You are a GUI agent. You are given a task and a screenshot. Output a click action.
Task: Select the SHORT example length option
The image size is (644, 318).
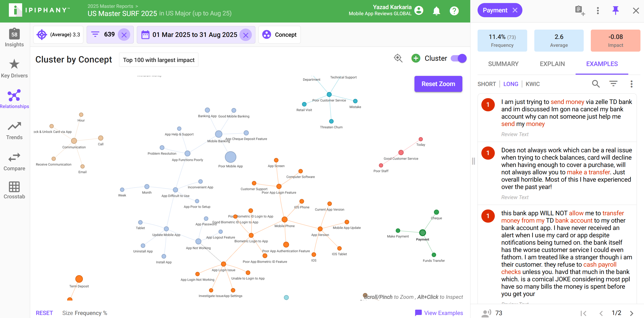point(486,84)
